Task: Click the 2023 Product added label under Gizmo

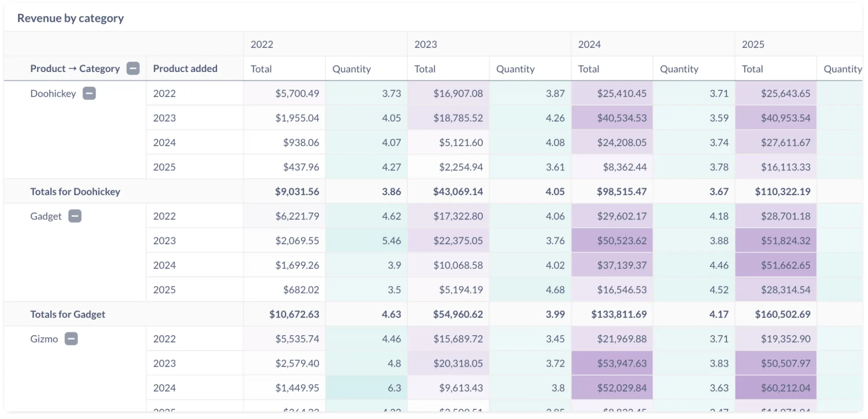Action: (164, 363)
